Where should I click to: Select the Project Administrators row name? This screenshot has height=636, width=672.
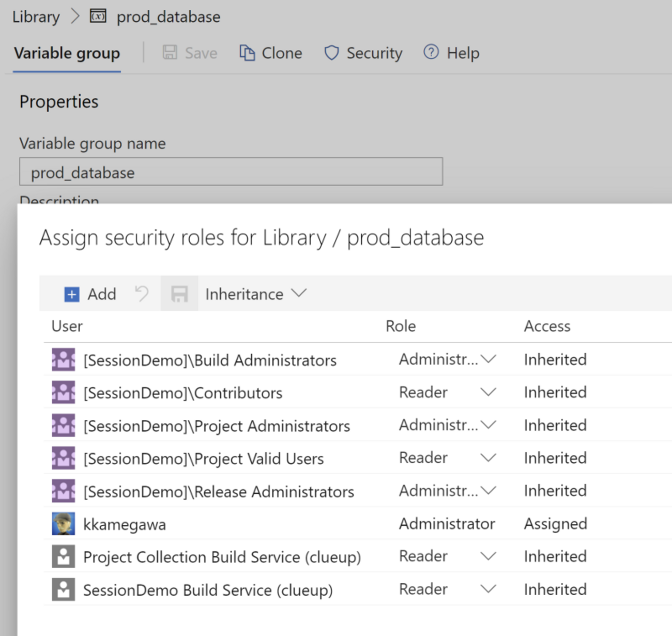click(217, 426)
